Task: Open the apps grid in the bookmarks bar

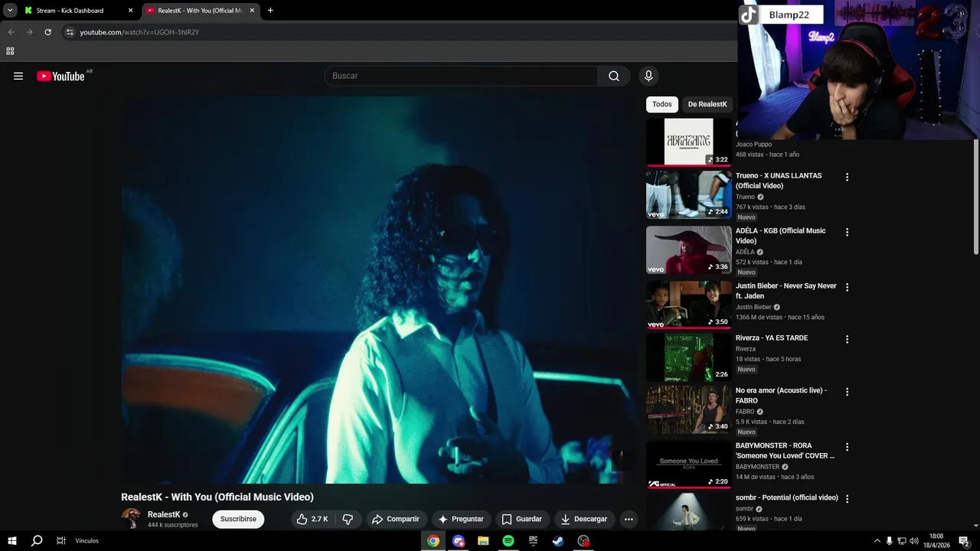Action: [10, 51]
